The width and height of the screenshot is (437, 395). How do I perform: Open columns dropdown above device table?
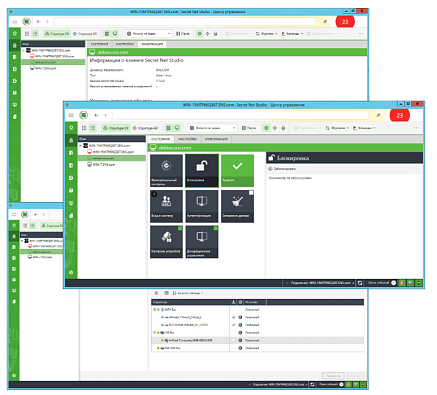click(188, 293)
